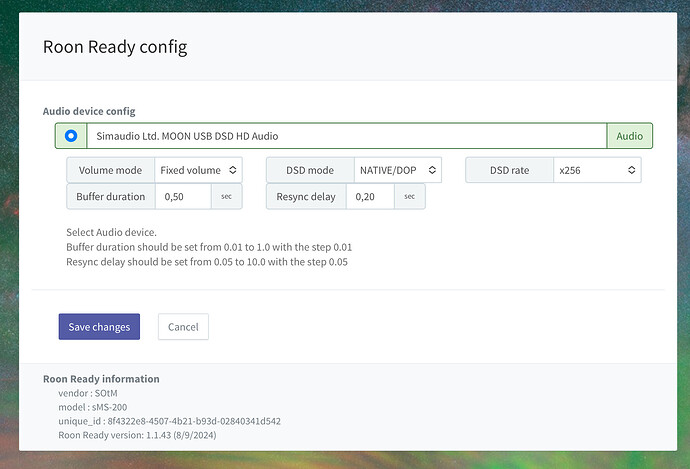Click the 'model : sMS-200' line
The height and width of the screenshot is (469, 690).
tap(93, 407)
